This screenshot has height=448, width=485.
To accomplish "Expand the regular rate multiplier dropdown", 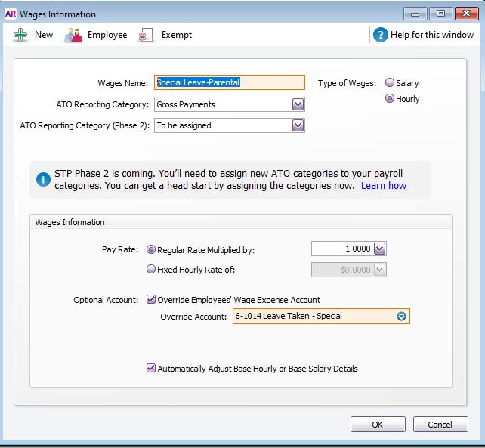I will 379,249.
